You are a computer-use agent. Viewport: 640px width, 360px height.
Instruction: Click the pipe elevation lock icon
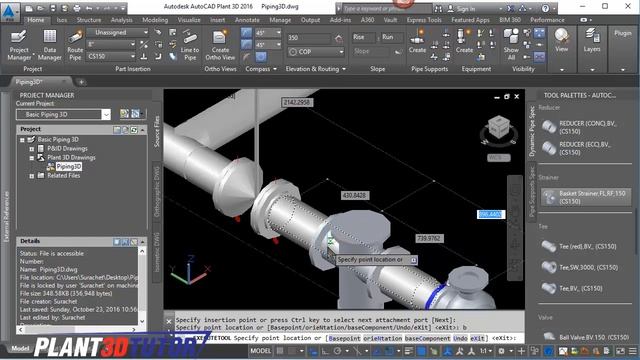click(x=339, y=39)
